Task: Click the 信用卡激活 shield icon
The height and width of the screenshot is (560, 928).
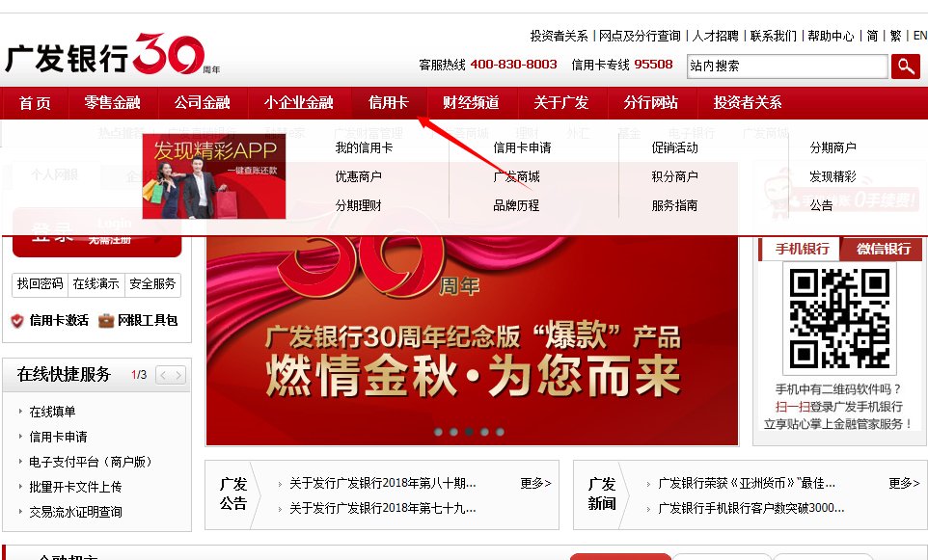Action: (16, 319)
